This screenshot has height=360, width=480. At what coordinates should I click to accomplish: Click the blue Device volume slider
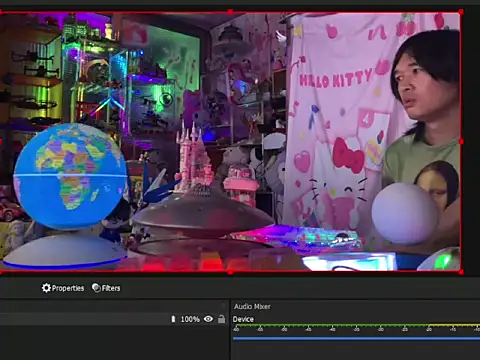(356, 339)
